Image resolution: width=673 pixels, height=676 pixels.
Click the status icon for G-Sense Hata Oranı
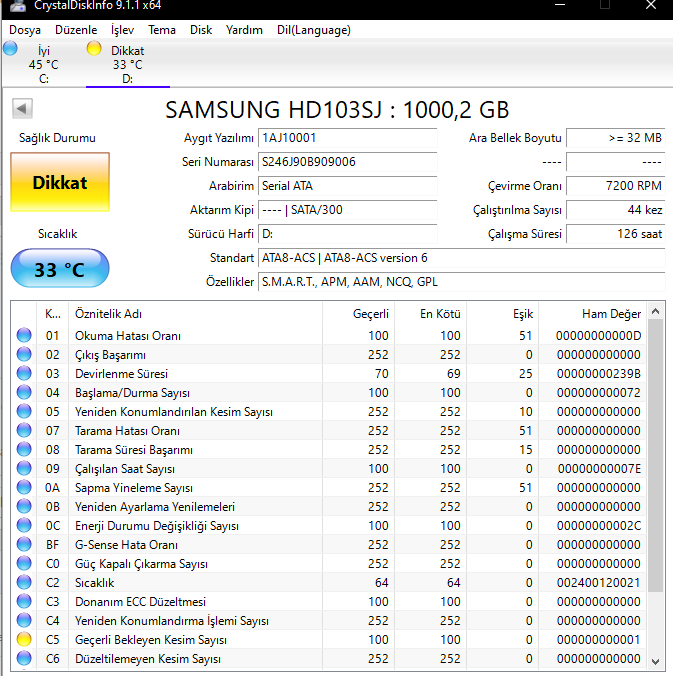coord(25,545)
